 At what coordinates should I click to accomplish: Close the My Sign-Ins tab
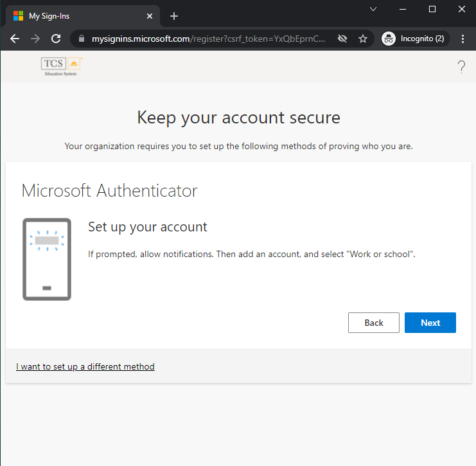[150, 16]
